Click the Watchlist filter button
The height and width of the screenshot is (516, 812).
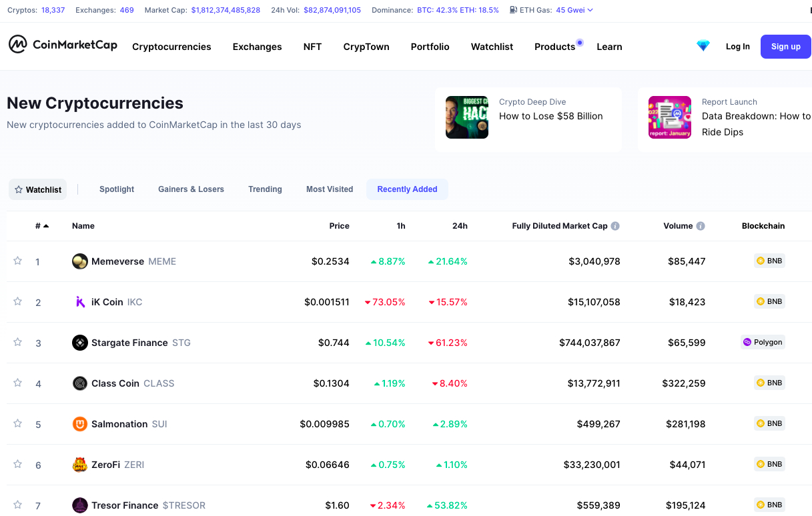(38, 189)
